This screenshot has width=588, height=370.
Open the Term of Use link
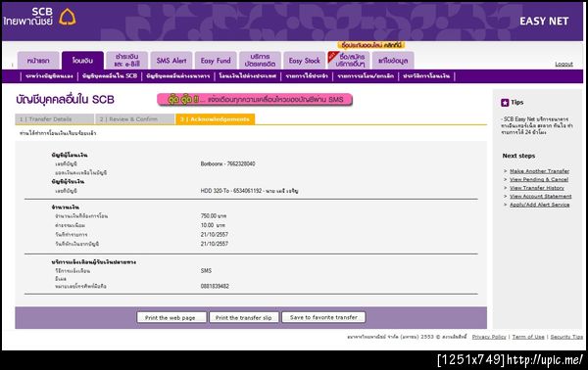[x=528, y=337]
